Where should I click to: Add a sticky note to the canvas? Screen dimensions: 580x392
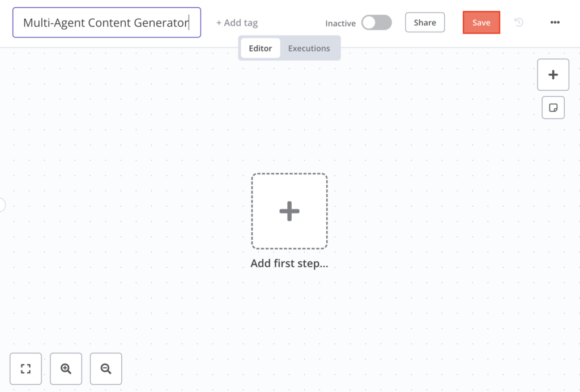click(553, 107)
